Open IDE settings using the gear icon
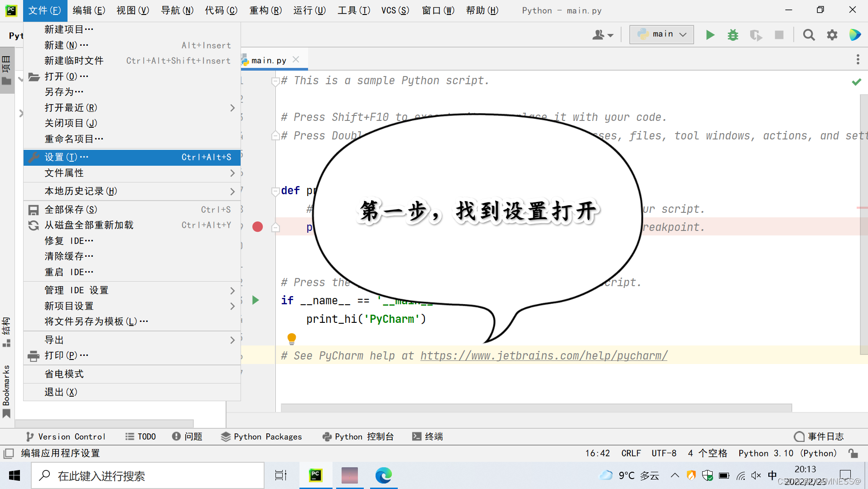The image size is (868, 489). 832,34
